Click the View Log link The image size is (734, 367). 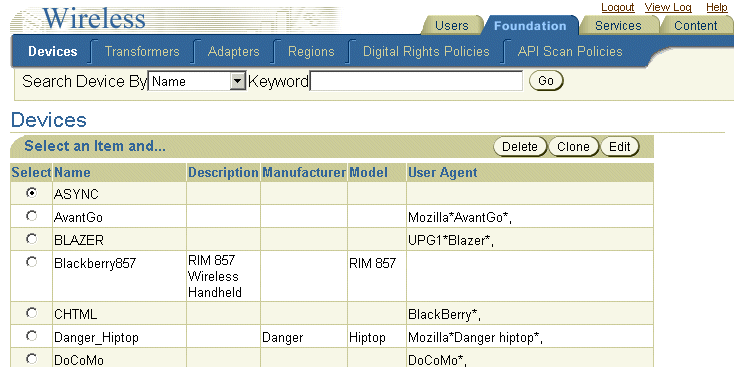[668, 7]
